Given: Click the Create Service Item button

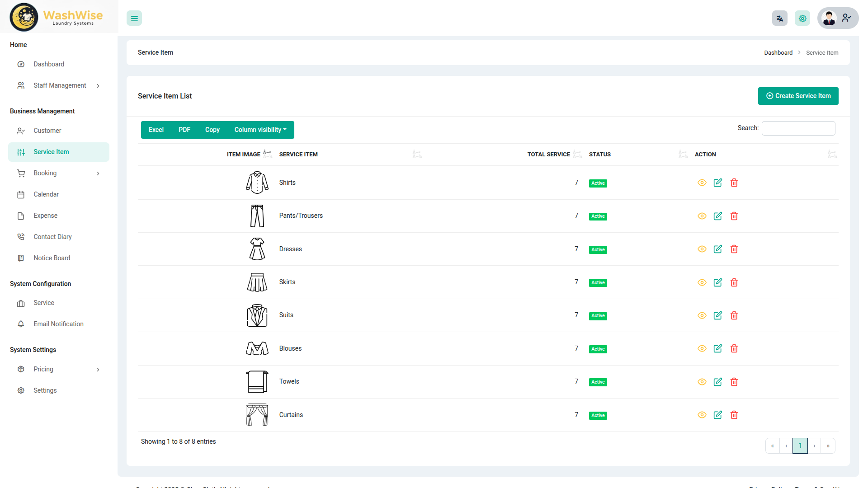Looking at the screenshot, I should 798,96.
